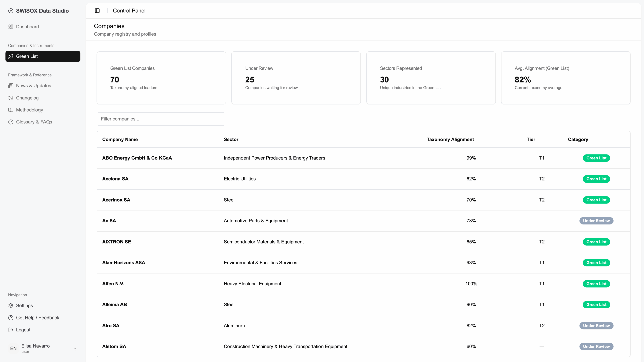The image size is (644, 362).
Task: Click Green List badge for Acciona SA
Action: click(596, 179)
